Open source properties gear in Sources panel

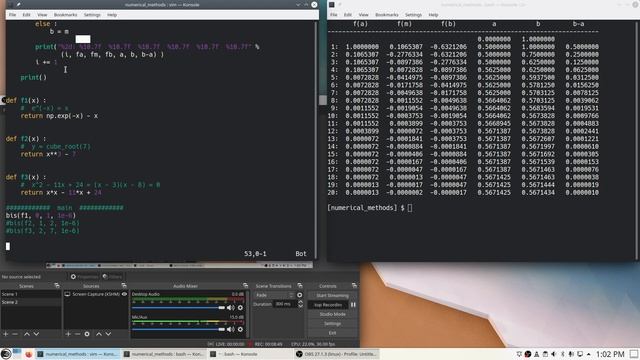(87, 334)
